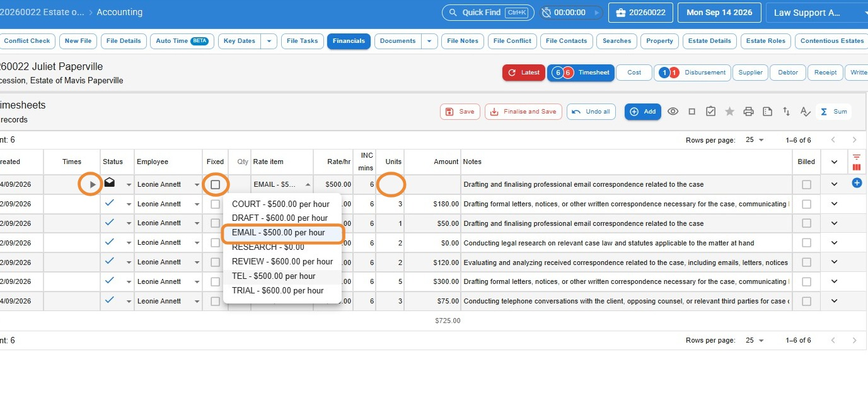868x395 pixels.
Task: Collapse the Rate item dropdown showing EMAIL - $5...
Action: pyautogui.click(x=308, y=185)
